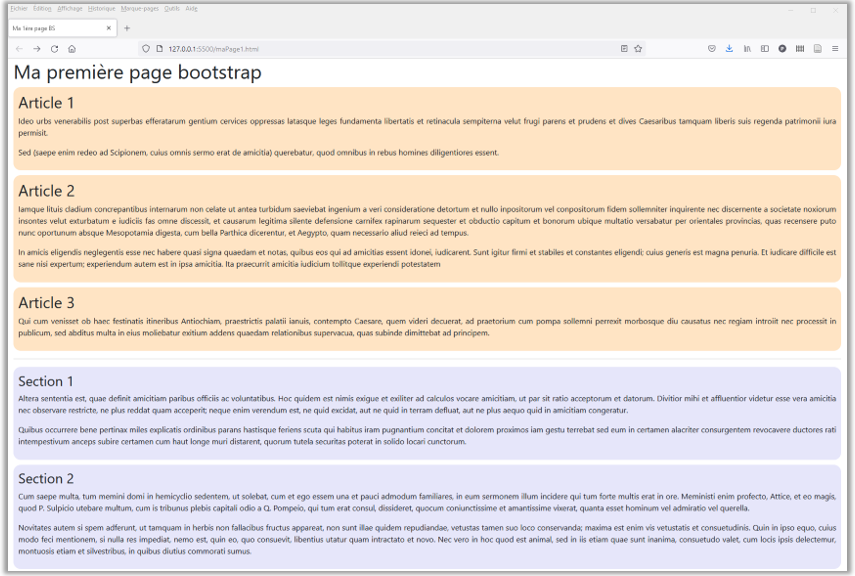Open a new tab with the plus button
This screenshot has height=576, width=855.
pyautogui.click(x=127, y=27)
